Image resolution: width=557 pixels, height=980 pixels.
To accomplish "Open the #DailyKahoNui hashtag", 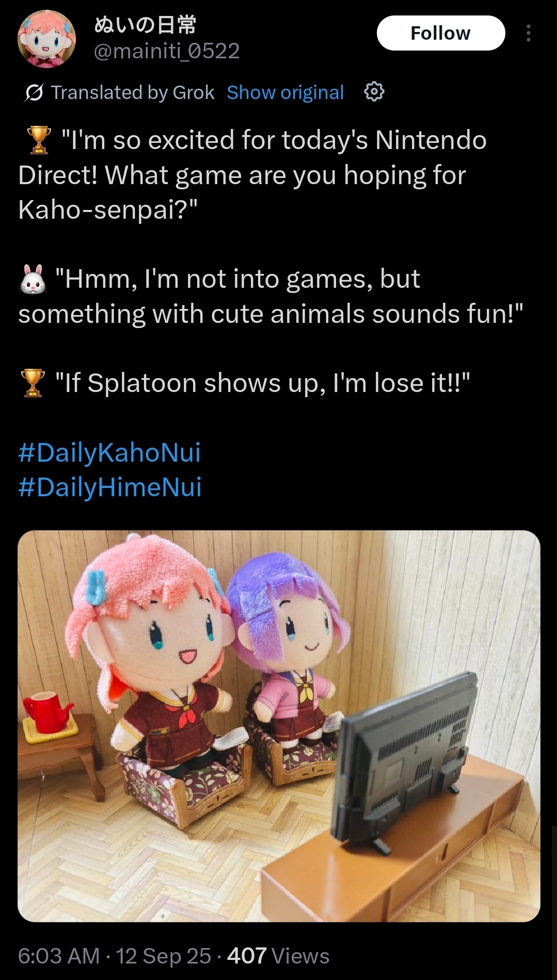I will [x=109, y=452].
